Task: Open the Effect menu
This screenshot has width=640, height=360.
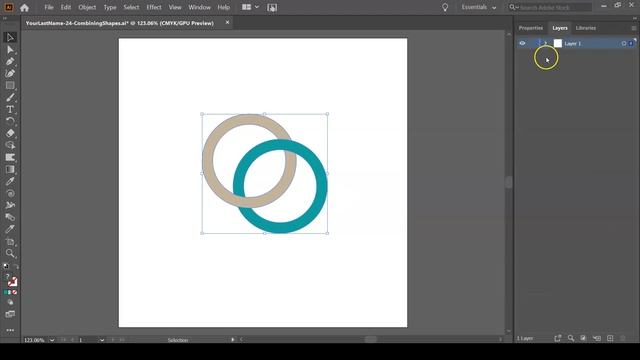Action: 154,7
